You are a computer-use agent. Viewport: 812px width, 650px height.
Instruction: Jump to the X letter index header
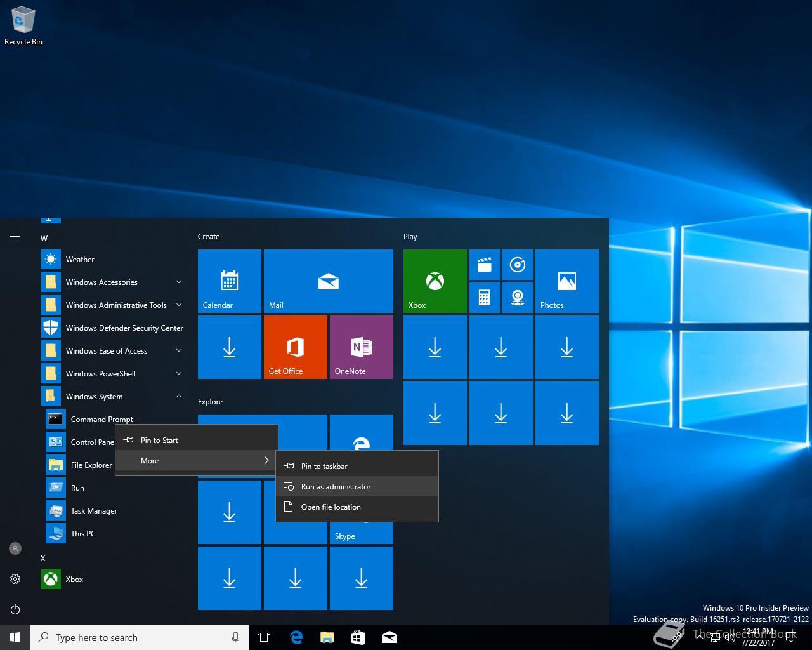click(x=43, y=559)
